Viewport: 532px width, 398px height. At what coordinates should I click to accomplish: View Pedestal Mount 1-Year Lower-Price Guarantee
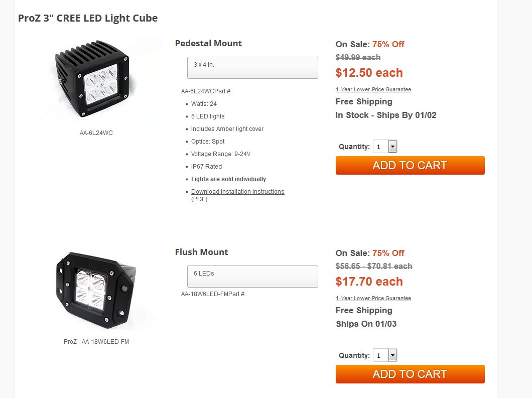(x=373, y=89)
